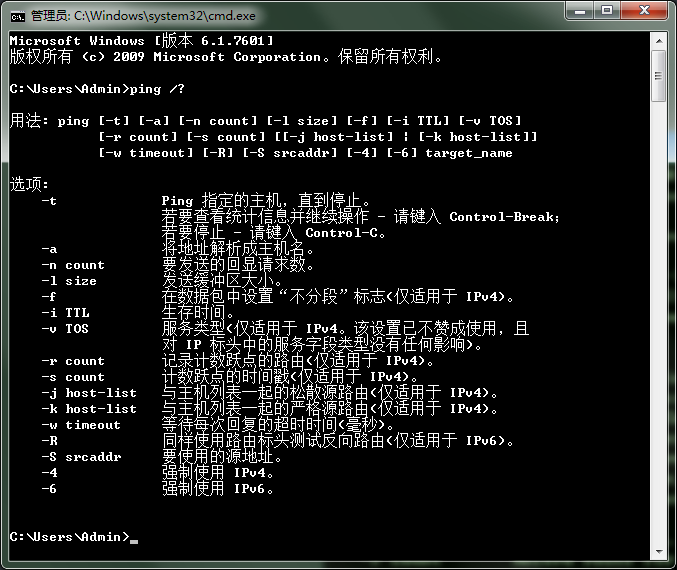Click the '[-v TOS]' usage text
677x570 pixels.
tap(490, 121)
